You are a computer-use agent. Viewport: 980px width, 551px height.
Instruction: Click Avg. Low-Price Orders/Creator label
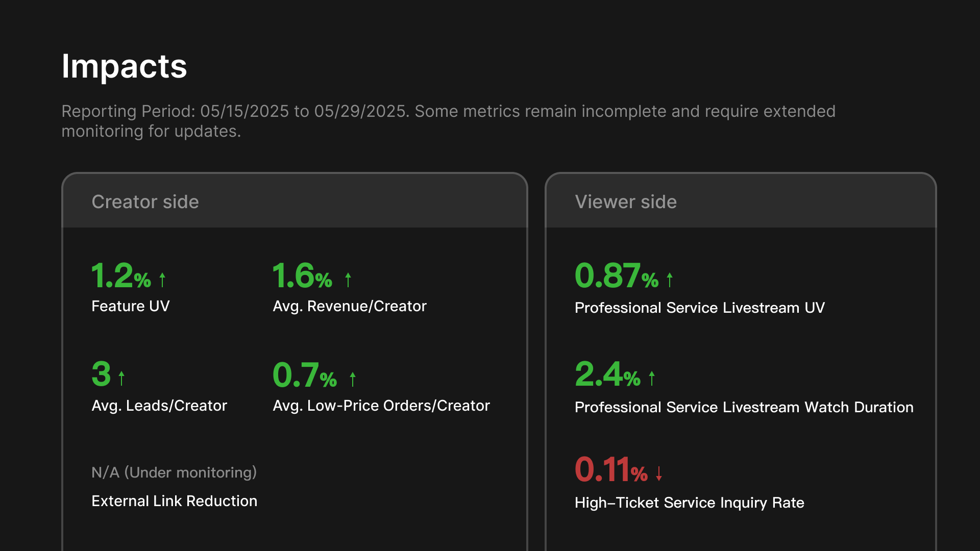click(x=381, y=406)
